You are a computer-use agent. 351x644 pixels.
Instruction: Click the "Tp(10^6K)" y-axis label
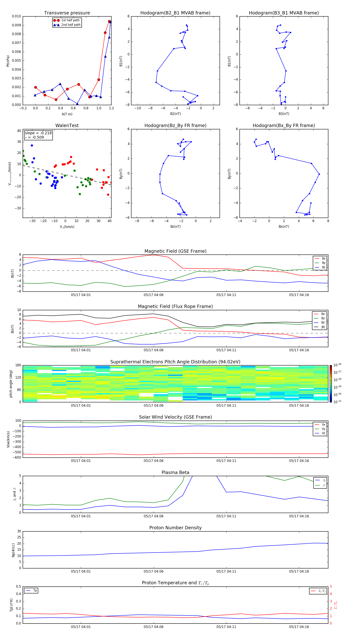(x=11, y=605)
